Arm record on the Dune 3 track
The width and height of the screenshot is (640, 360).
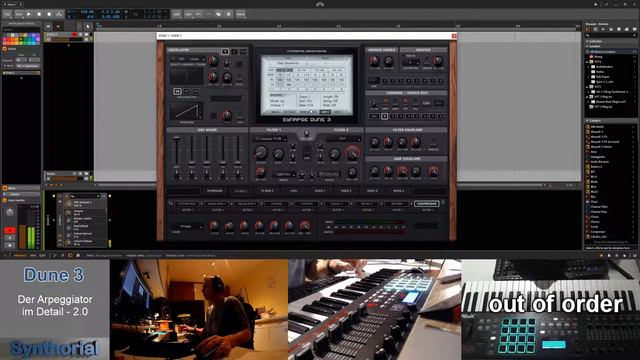pyautogui.click(x=74, y=35)
